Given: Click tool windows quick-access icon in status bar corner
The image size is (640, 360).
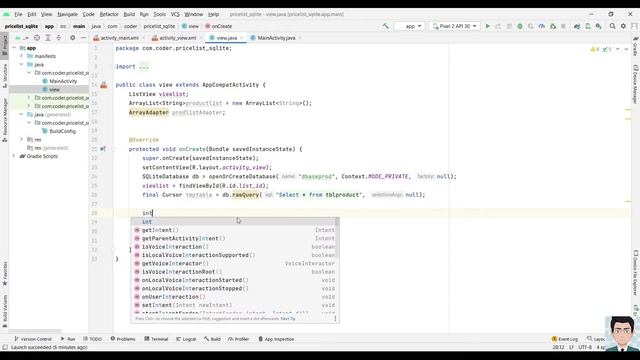Looking at the screenshot, I should pyautogui.click(x=5, y=347).
